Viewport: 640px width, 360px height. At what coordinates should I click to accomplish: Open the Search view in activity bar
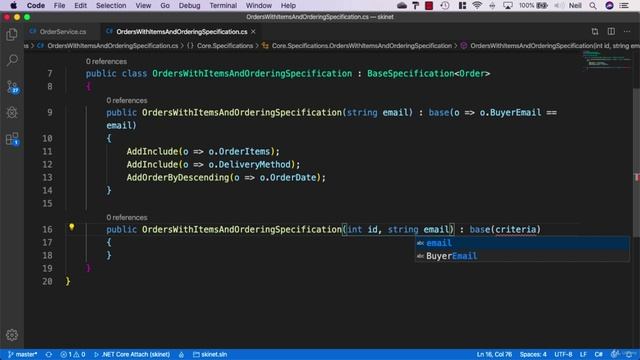point(12,60)
